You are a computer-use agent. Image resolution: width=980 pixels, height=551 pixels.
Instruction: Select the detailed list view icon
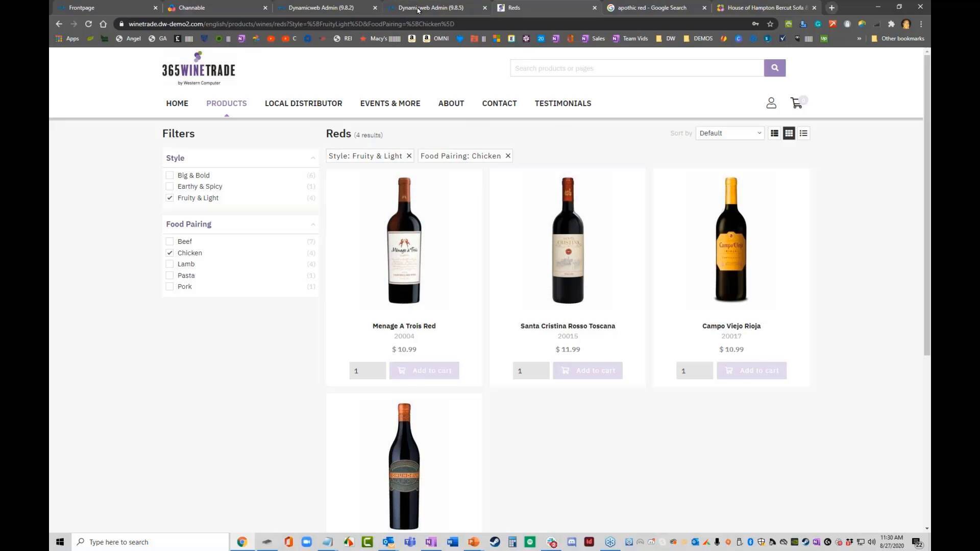click(x=774, y=133)
